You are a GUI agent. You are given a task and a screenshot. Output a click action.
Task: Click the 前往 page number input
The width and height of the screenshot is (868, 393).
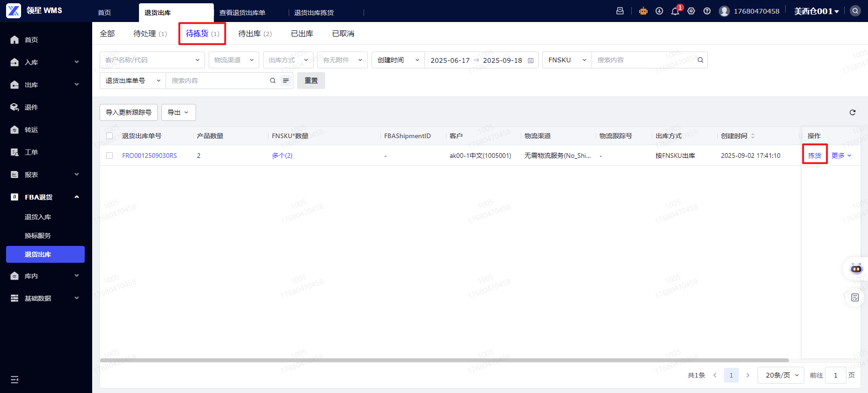(836, 375)
